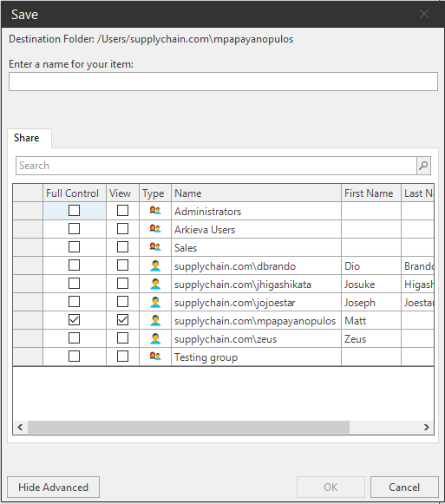Click the Administrators group icon
The image size is (445, 504).
click(x=155, y=211)
